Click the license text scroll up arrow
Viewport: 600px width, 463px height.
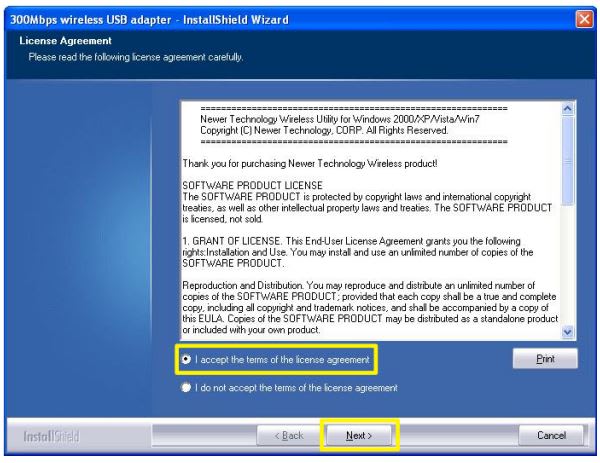pyautogui.click(x=567, y=109)
